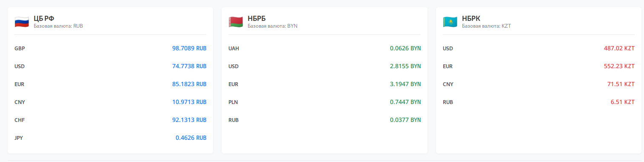Open the ЦБ РФ card heading

tap(44, 18)
